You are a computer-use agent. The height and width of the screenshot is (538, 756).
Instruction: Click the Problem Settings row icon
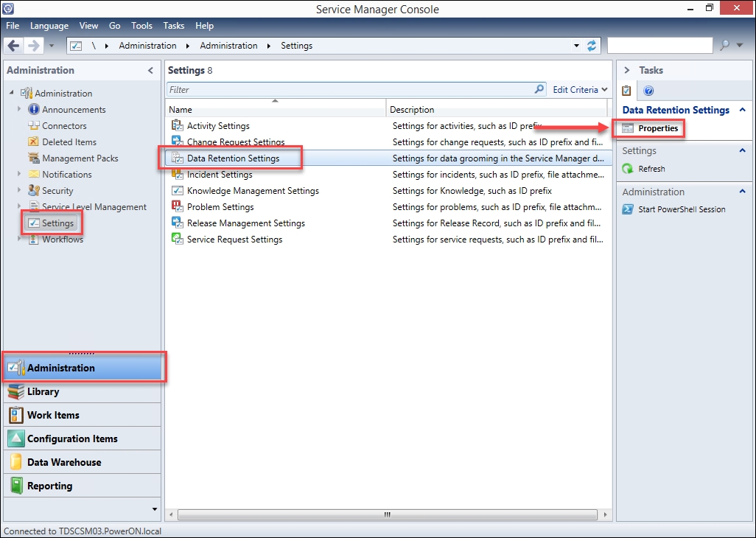point(178,207)
